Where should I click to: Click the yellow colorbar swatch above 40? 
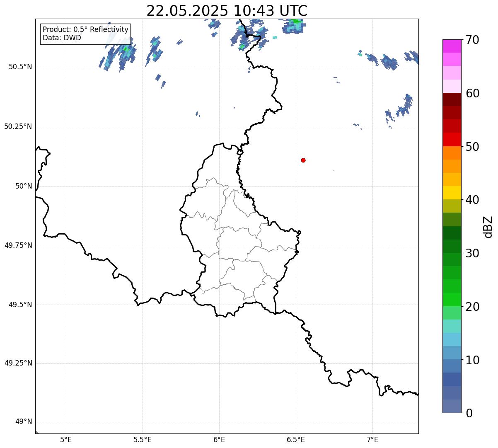[452, 193]
